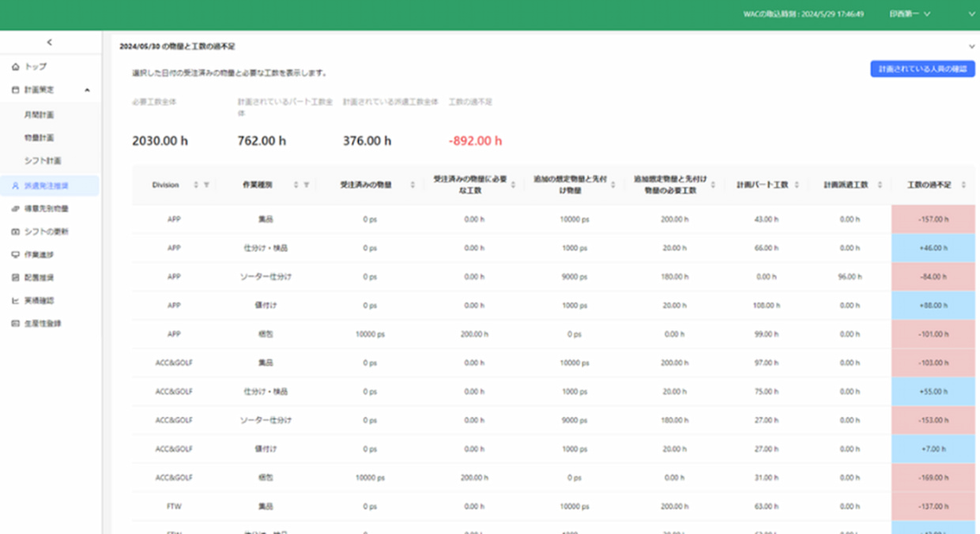The height and width of the screenshot is (534, 980).
Task: Open the 作業種別 column filter
Action: pyautogui.click(x=306, y=185)
